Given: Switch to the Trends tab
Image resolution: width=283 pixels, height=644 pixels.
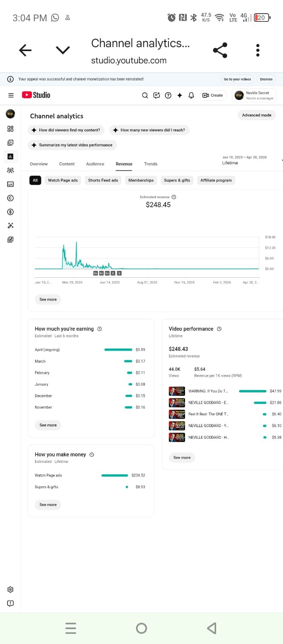Looking at the screenshot, I should pyautogui.click(x=151, y=164).
